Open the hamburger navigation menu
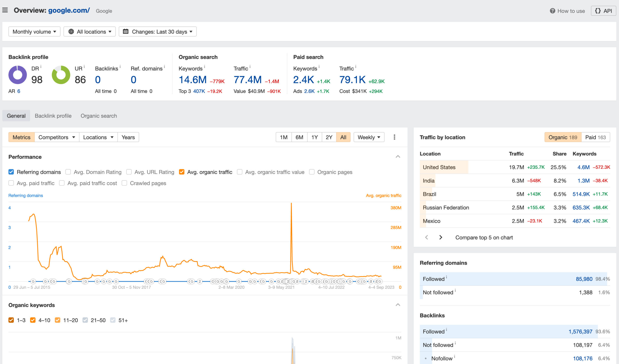The image size is (619, 364). pos(5,10)
